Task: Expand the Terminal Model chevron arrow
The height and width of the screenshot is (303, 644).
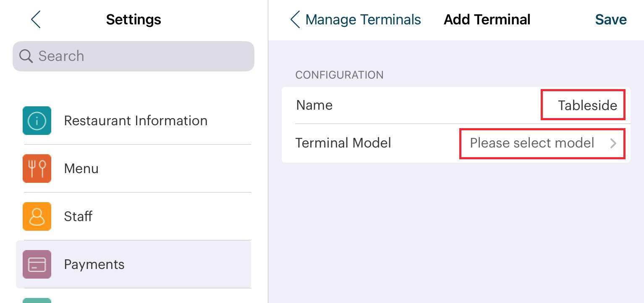Action: [613, 143]
